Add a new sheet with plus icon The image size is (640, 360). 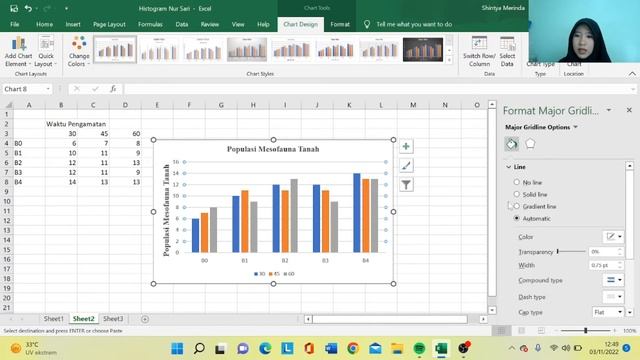[145, 319]
